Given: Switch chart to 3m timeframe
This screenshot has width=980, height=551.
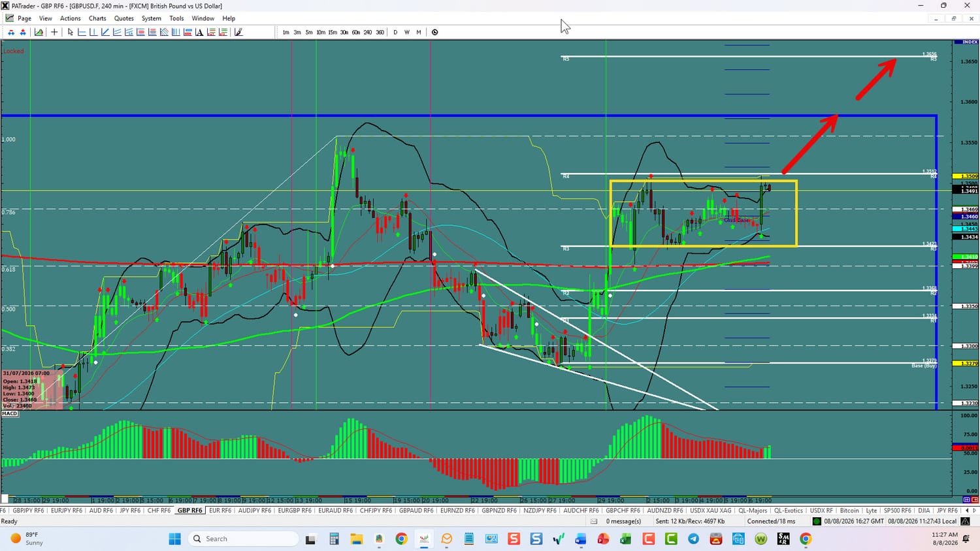Looking at the screenshot, I should tap(297, 32).
